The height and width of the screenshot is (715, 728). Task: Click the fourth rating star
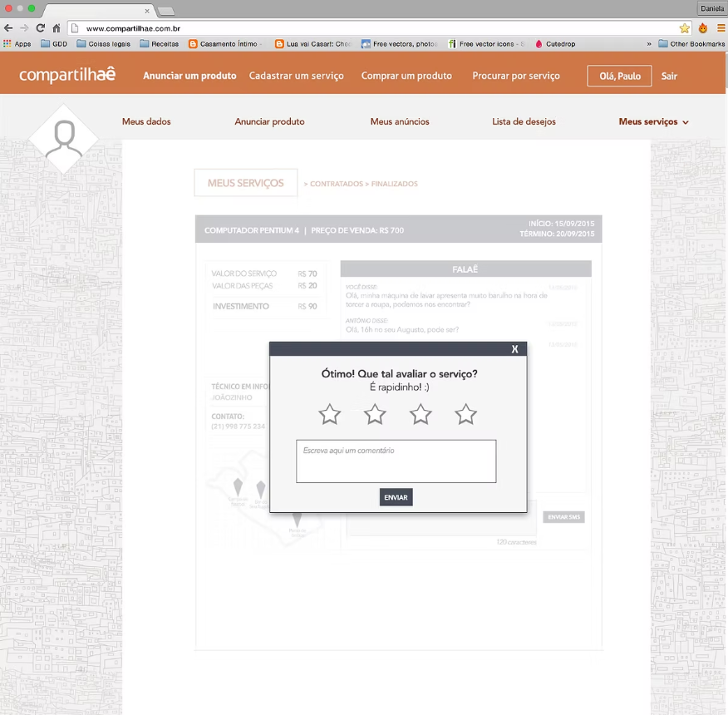[465, 414]
